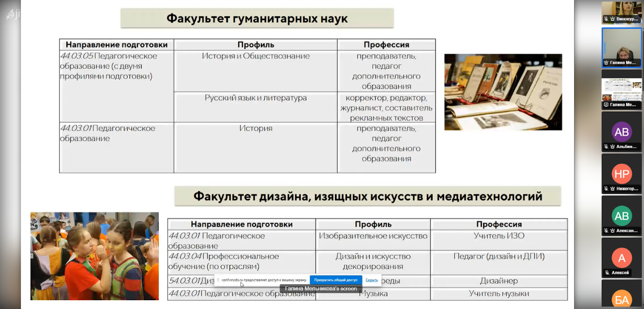
Task: Click the Учитель музыки cell
Action: [499, 294]
